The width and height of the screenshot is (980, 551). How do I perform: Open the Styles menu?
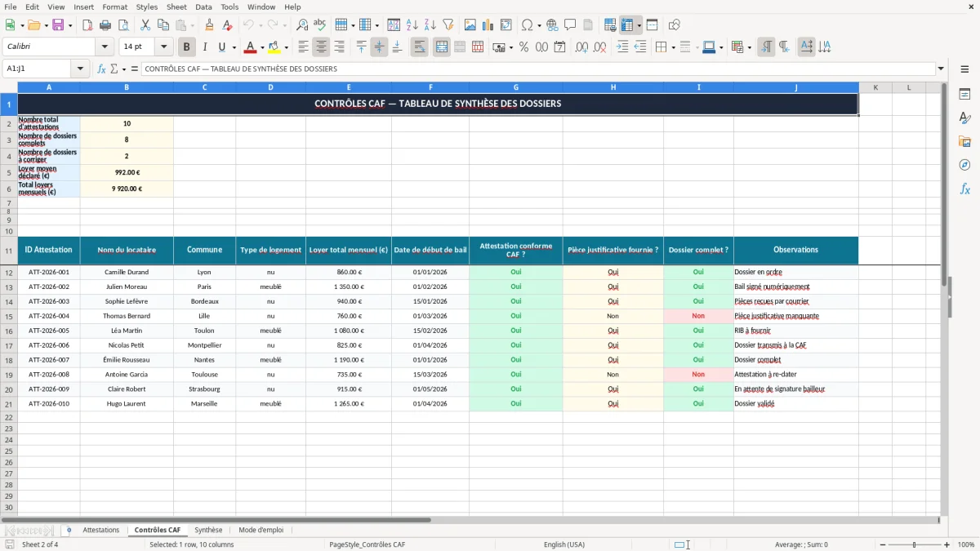tap(147, 7)
